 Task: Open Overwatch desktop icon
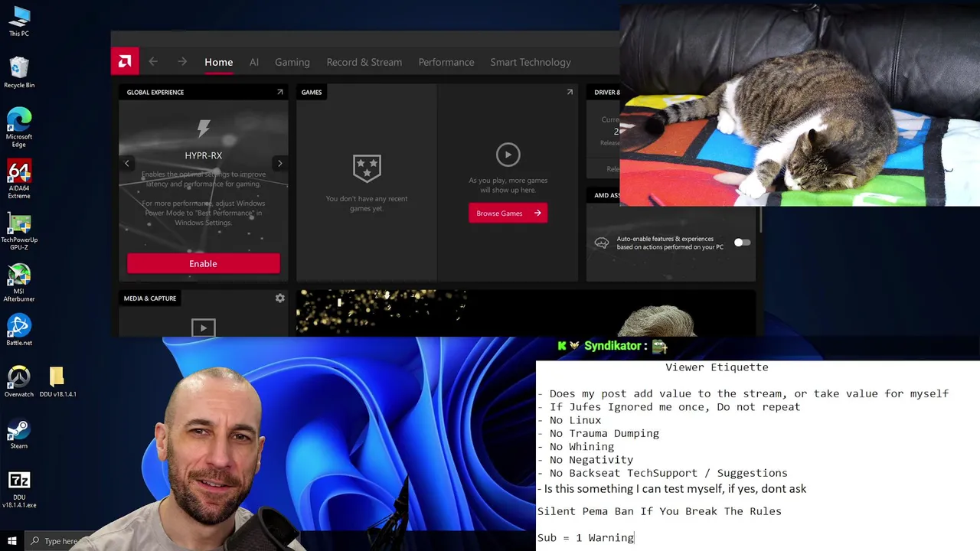pyautogui.click(x=19, y=381)
